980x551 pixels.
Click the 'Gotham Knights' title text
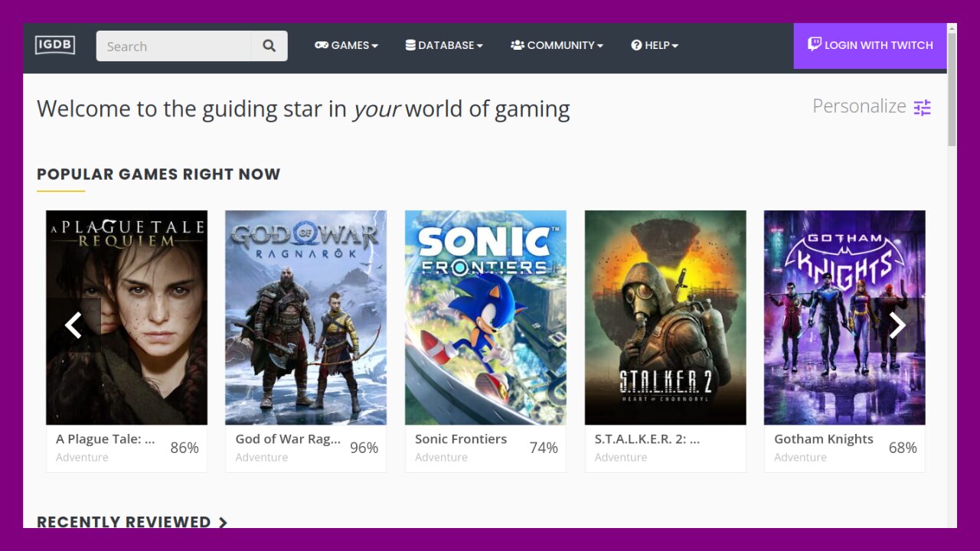click(824, 439)
